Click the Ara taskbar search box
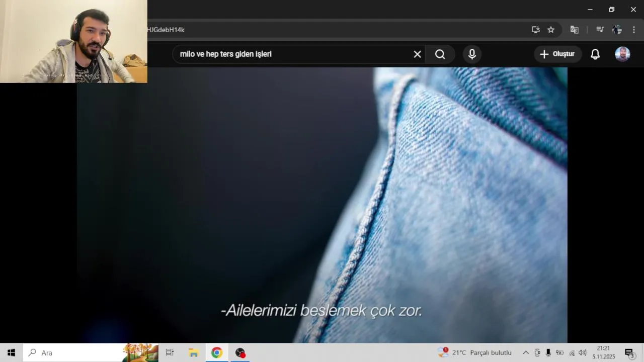Image resolution: width=644 pixels, height=362 pixels. tap(91, 352)
